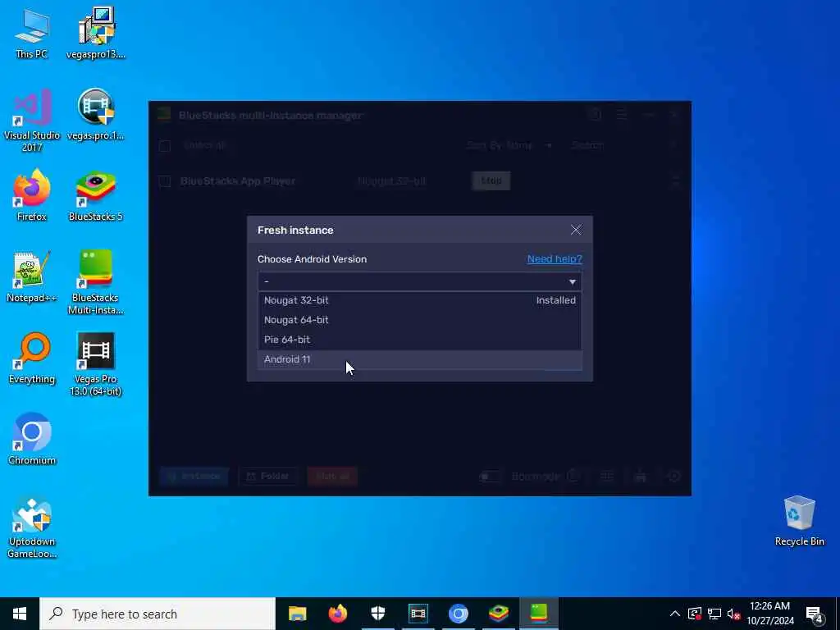Open Firefox from the taskbar
Image resolution: width=840 pixels, height=630 pixels.
click(x=337, y=614)
